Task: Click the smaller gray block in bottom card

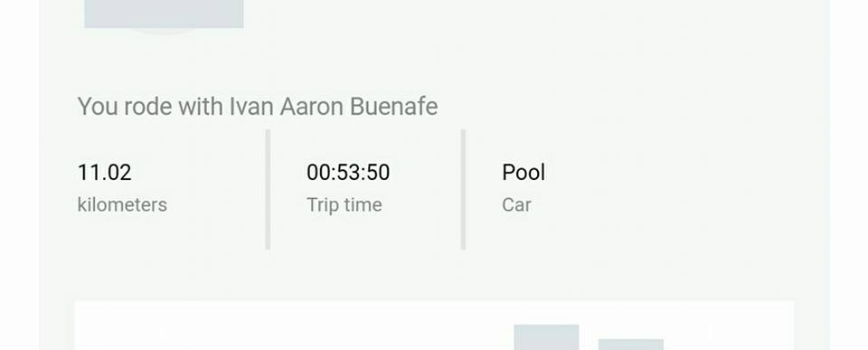Action: [x=631, y=345]
